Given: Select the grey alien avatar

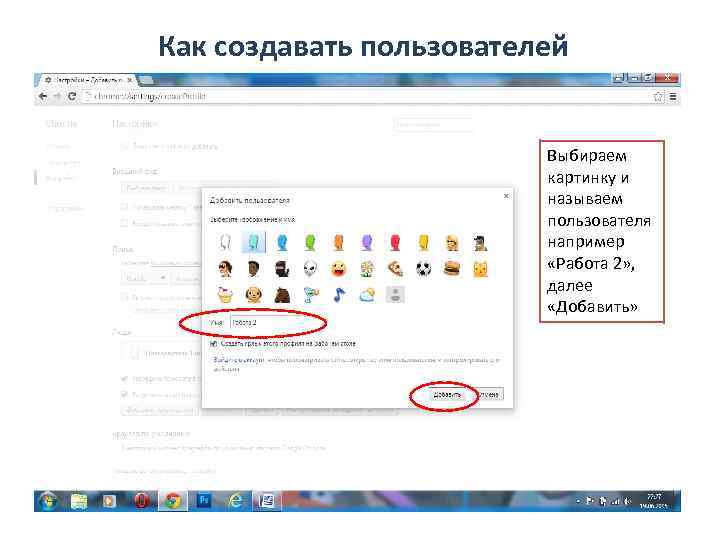Looking at the screenshot, I should pos(310,269).
